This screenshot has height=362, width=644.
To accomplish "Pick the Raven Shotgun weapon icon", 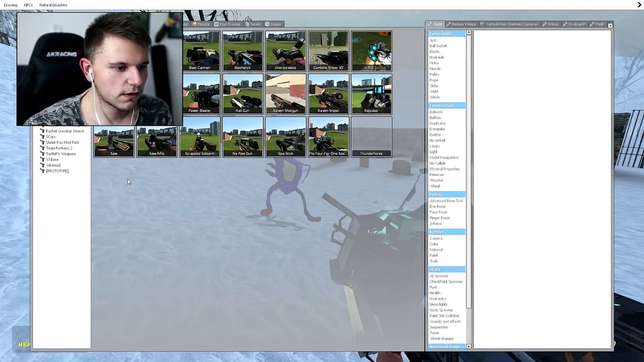I will tap(285, 94).
